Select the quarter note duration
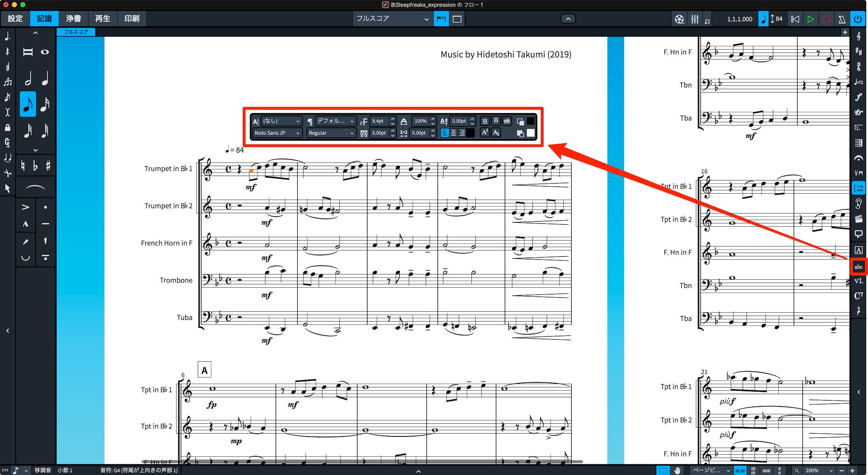The height and width of the screenshot is (475, 868). (45, 78)
